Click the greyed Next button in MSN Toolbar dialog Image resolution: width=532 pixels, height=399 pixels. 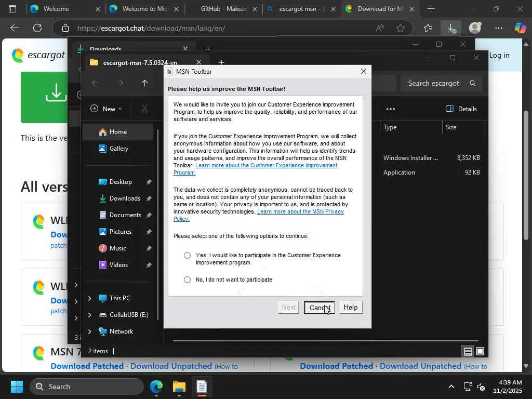(289, 308)
